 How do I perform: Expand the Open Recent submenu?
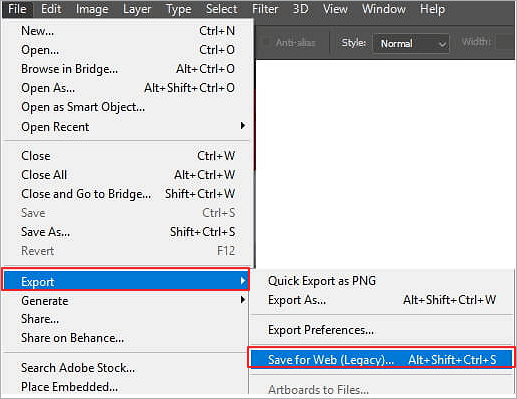pos(127,126)
